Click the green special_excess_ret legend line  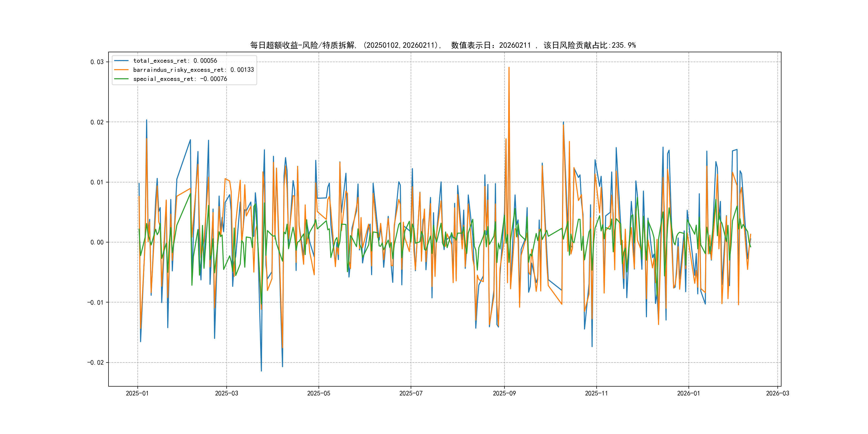(x=121, y=79)
